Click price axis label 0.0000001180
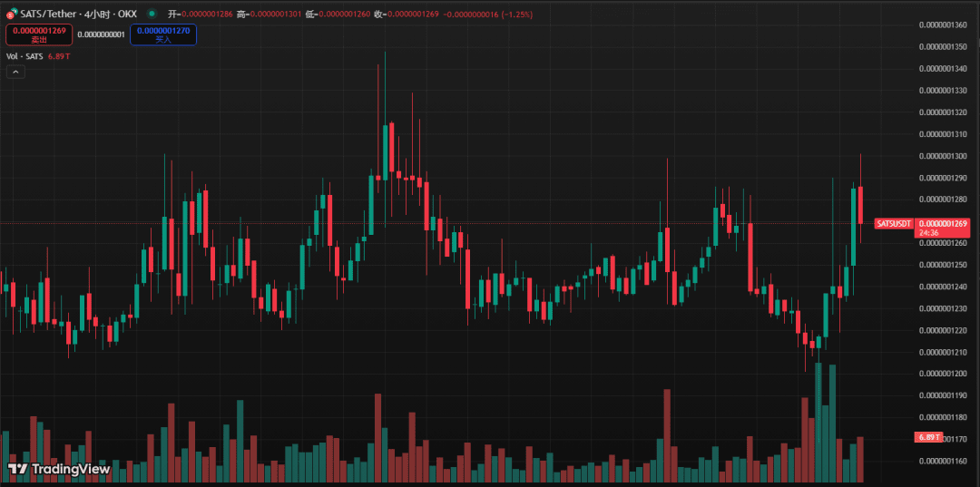The width and height of the screenshot is (980, 487). (x=943, y=417)
